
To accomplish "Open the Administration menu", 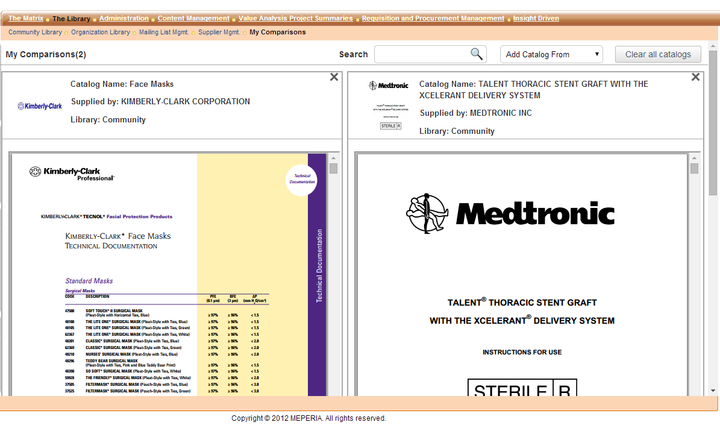I will click(124, 18).
